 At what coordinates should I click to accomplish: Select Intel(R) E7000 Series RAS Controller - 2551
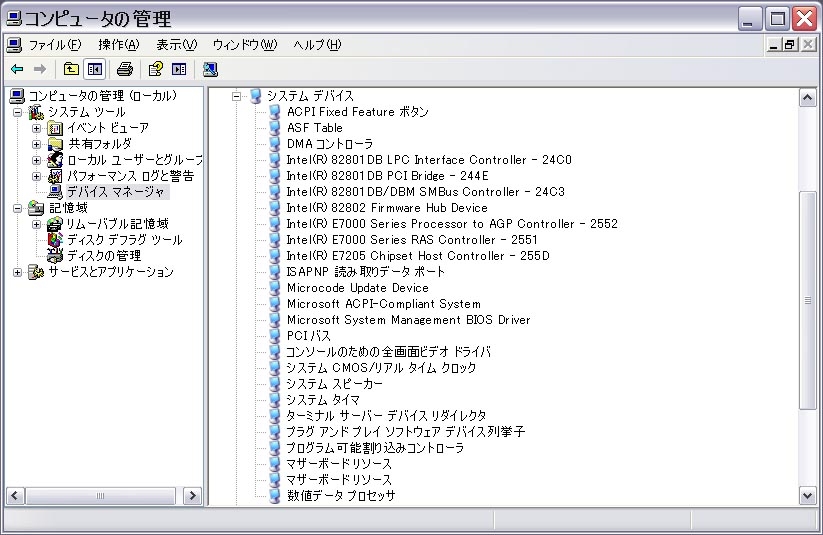(x=412, y=240)
